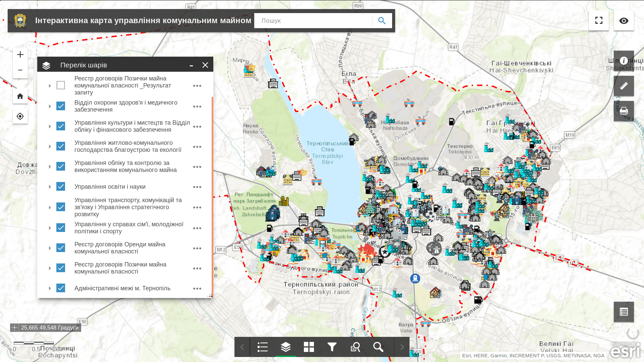Open the Print tool on the right side

click(624, 111)
